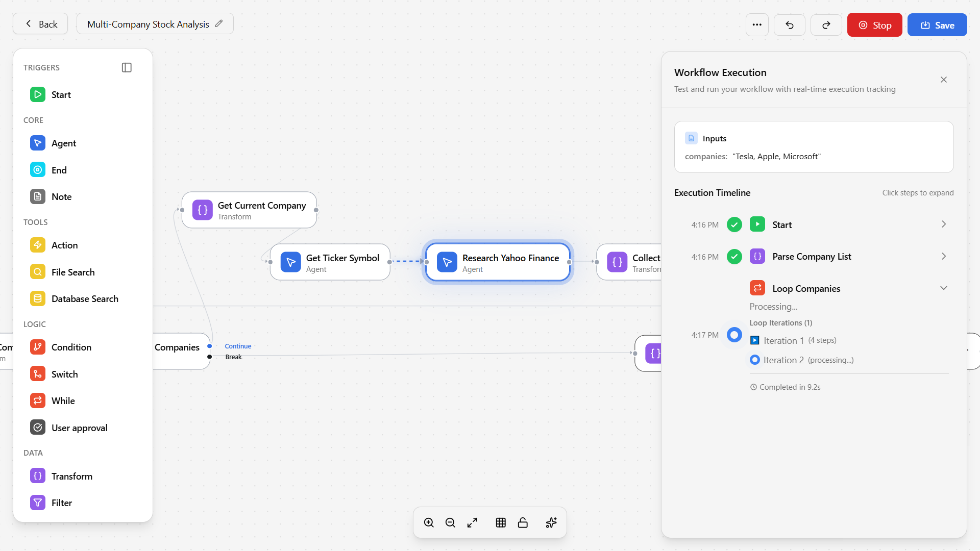Click the fit view expand icon
This screenshot has width=980, height=551.
(472, 522)
